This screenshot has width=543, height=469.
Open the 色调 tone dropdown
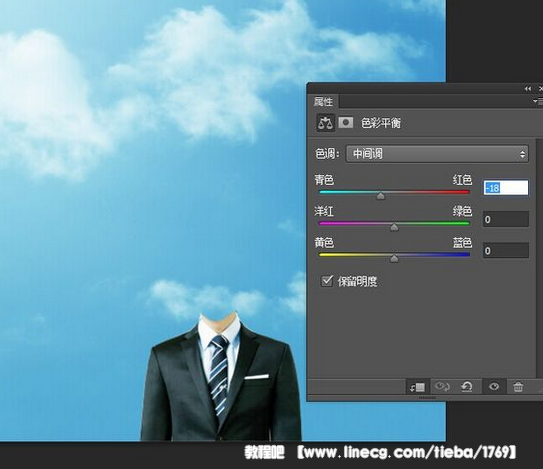coord(437,154)
